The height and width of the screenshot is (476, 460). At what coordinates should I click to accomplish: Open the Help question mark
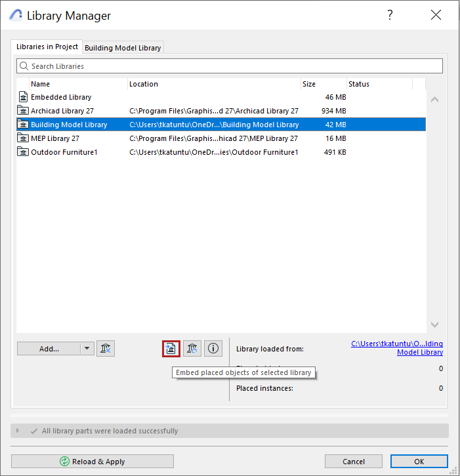[x=390, y=14]
